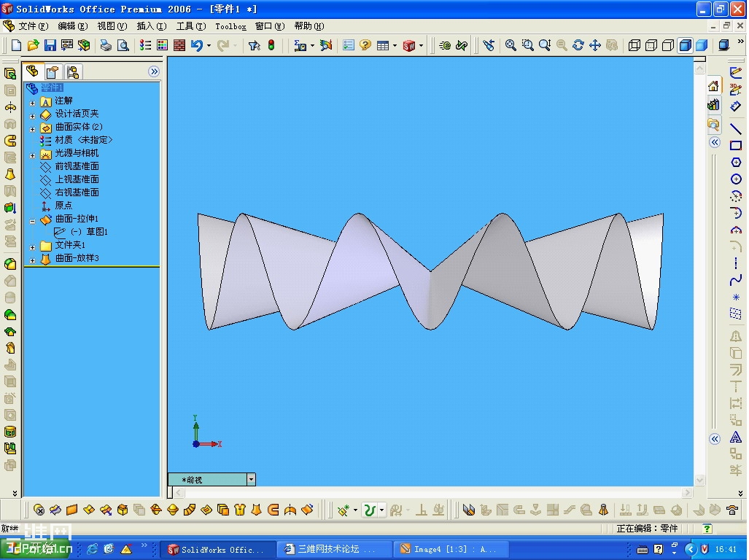This screenshot has width=749, height=560.
Task: Switch to Wireframe display icon
Action: click(634, 45)
